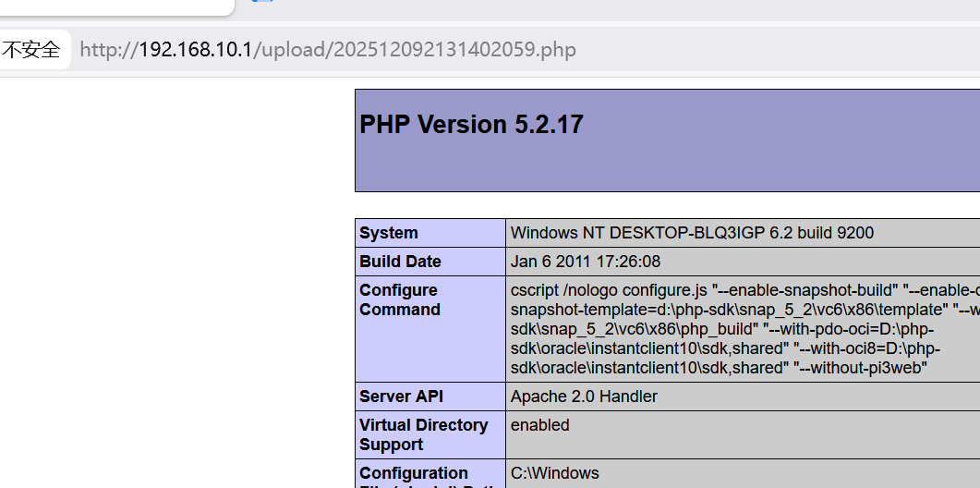This screenshot has height=488, width=980.
Task: Click the System row label
Action: 388,233
